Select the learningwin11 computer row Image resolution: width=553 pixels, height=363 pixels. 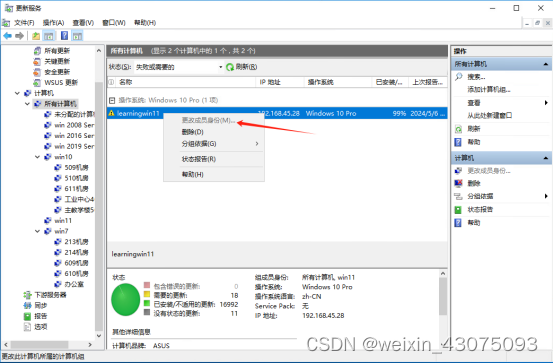[x=277, y=113]
